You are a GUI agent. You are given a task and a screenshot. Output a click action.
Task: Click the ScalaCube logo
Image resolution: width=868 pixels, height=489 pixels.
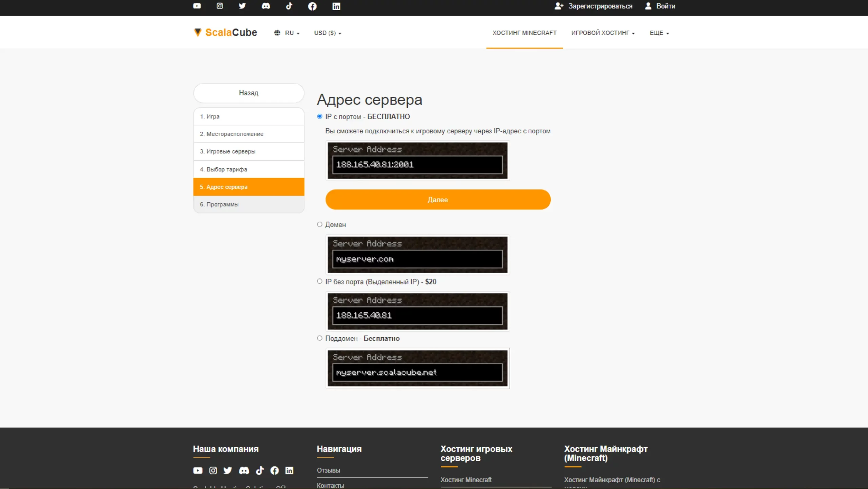point(225,33)
